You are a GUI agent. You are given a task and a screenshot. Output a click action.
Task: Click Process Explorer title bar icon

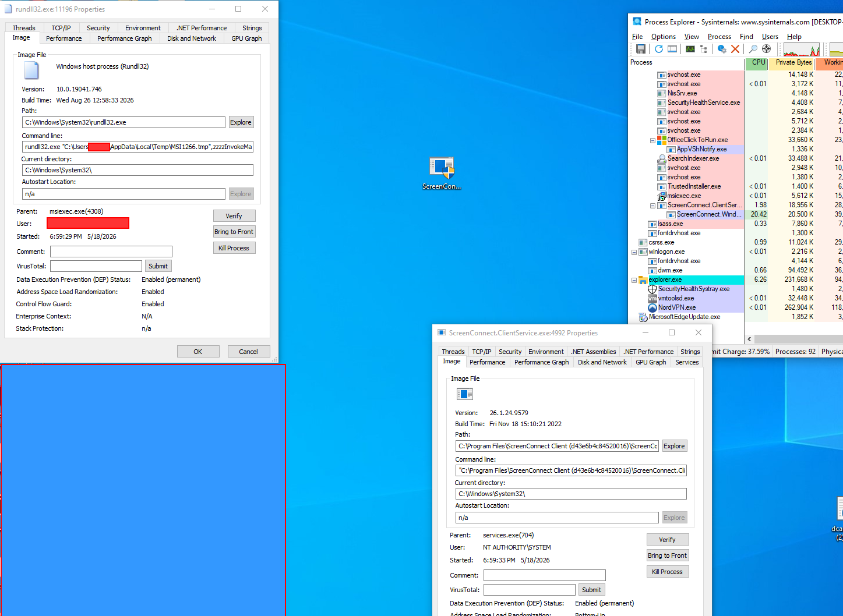tap(637, 22)
